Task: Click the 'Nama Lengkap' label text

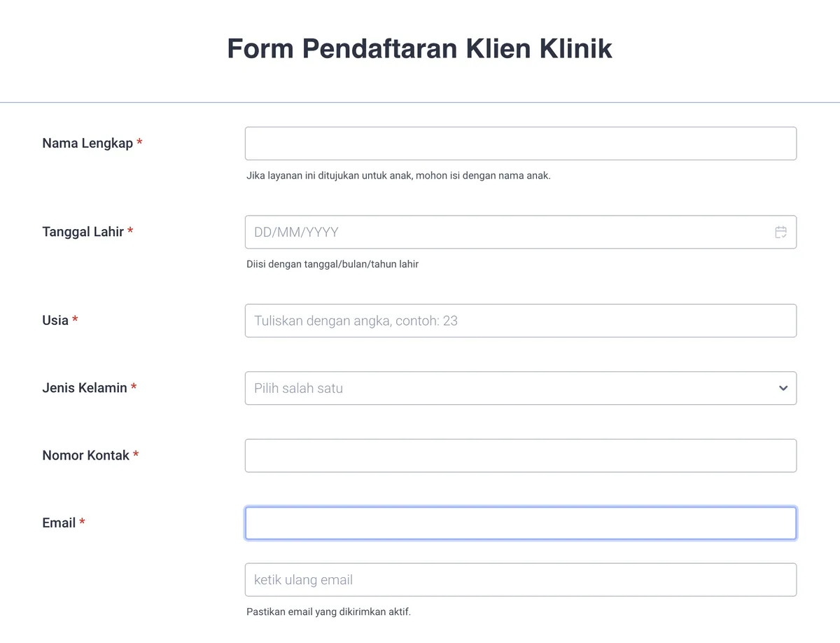Action: [x=87, y=143]
